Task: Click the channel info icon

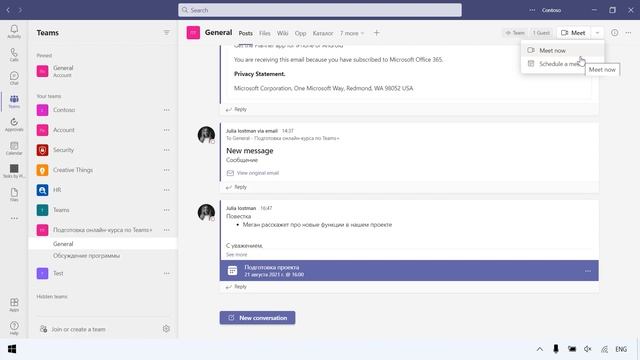Action: tap(614, 33)
